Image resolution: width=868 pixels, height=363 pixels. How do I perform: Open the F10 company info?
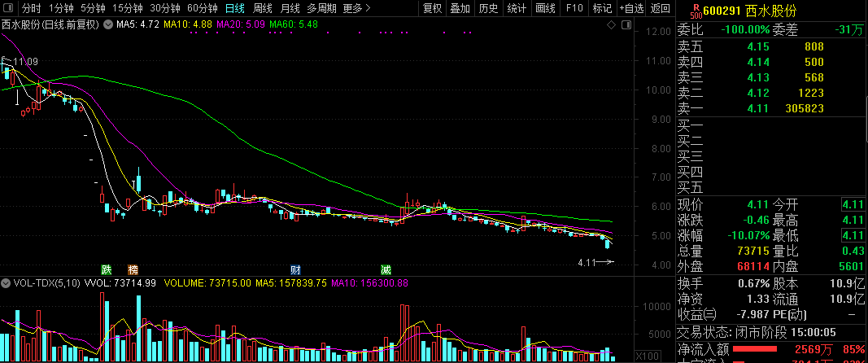574,8
